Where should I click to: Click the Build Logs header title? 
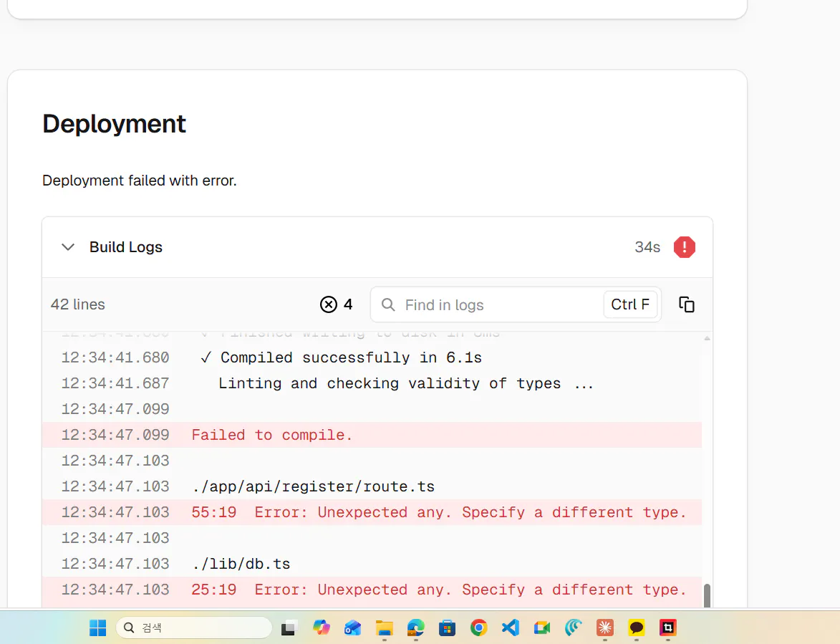click(126, 247)
